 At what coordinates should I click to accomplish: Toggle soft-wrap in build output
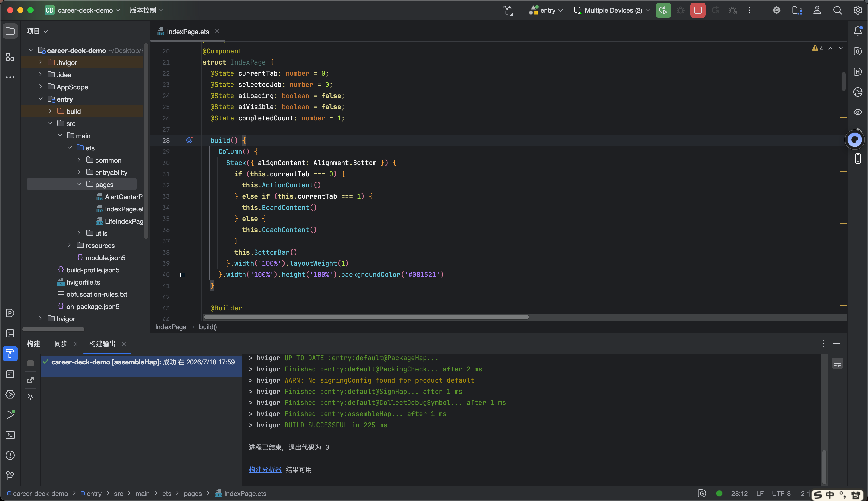coord(837,363)
